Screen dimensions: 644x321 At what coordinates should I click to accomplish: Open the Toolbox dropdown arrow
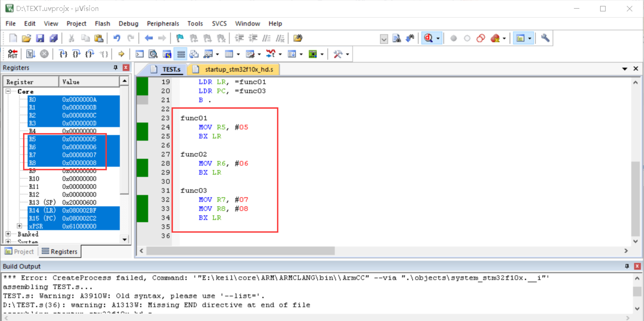347,54
